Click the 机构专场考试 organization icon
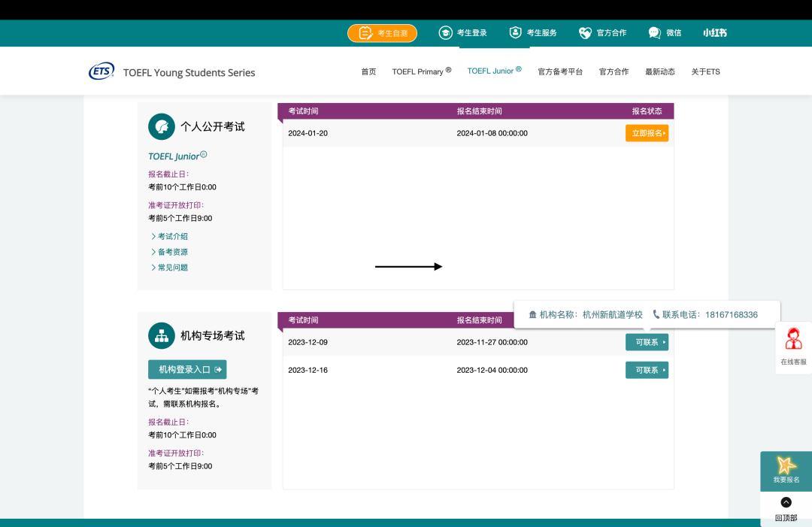The width and height of the screenshot is (812, 527). point(161,335)
